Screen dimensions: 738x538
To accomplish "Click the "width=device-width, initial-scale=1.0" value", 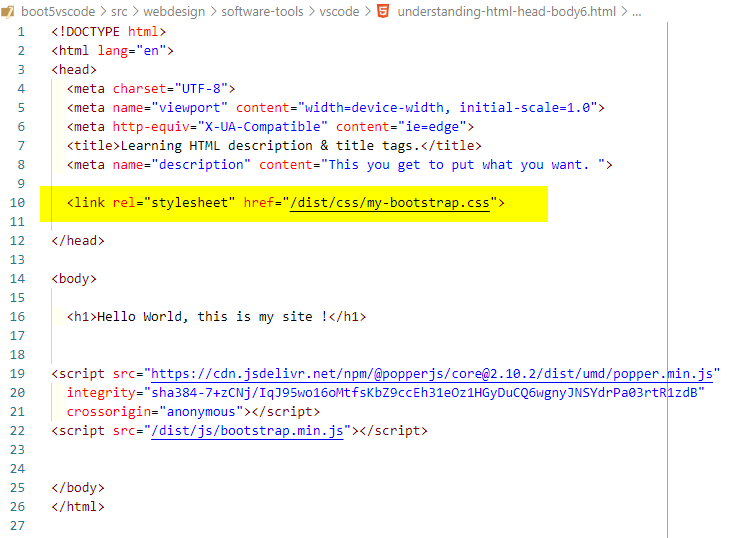I will coord(448,108).
